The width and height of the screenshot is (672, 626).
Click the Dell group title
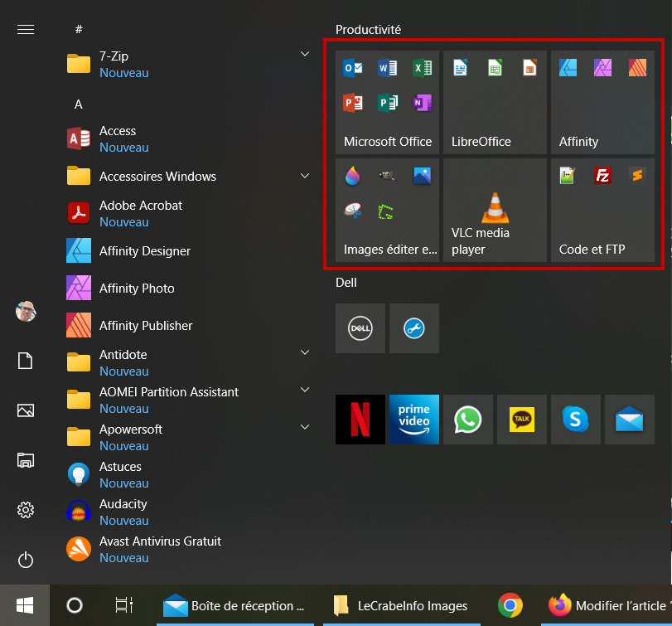pos(346,283)
